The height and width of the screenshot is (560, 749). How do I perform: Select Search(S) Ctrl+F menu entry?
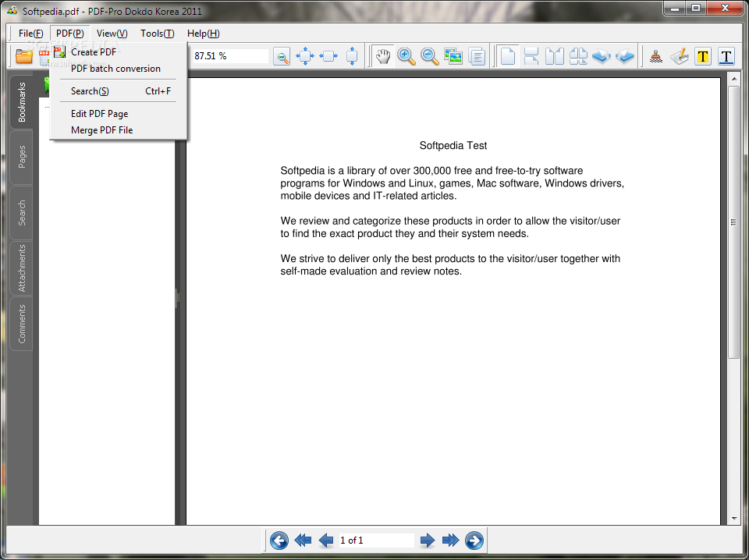pyautogui.click(x=118, y=90)
